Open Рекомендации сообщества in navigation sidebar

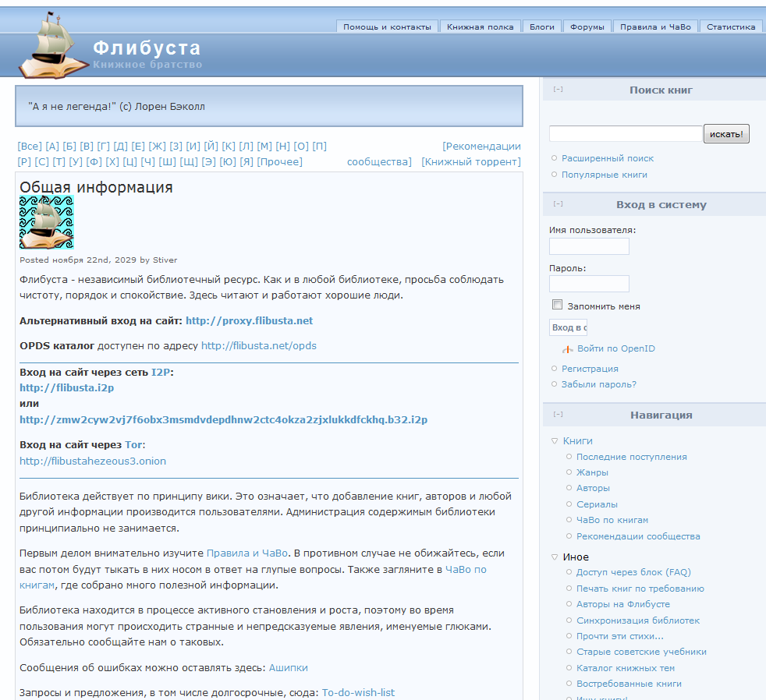(x=638, y=536)
